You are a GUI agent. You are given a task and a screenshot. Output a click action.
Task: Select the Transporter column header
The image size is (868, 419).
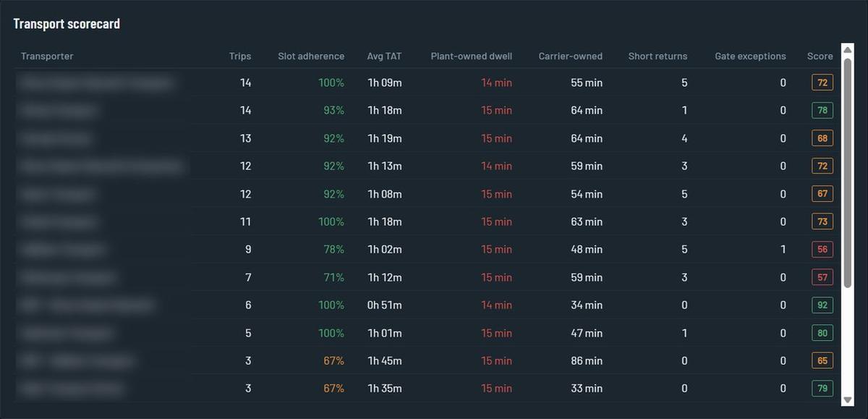(x=47, y=56)
